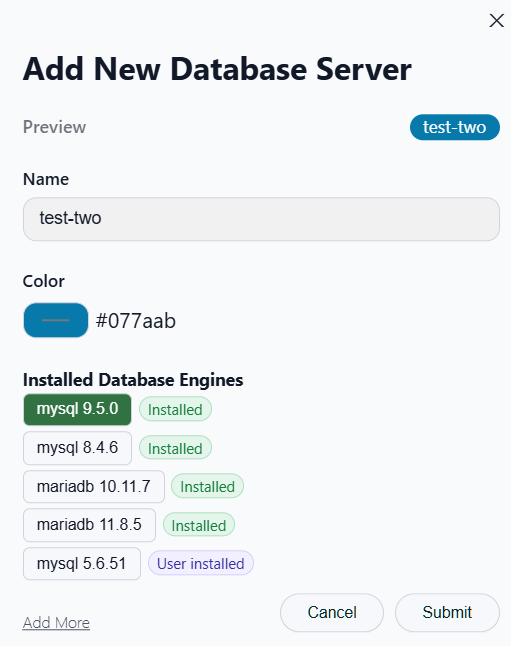Screen dimensions: 511x646
Task: Choose the mariadb 11.8.5 engine
Action: click(89, 525)
